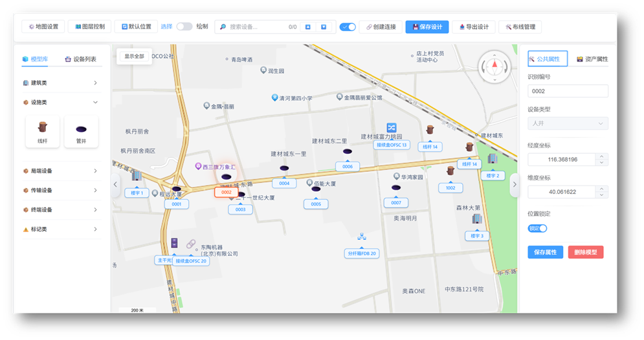Go to previous search result arrow
Viewport: 644px width, 340px height.
point(307,27)
